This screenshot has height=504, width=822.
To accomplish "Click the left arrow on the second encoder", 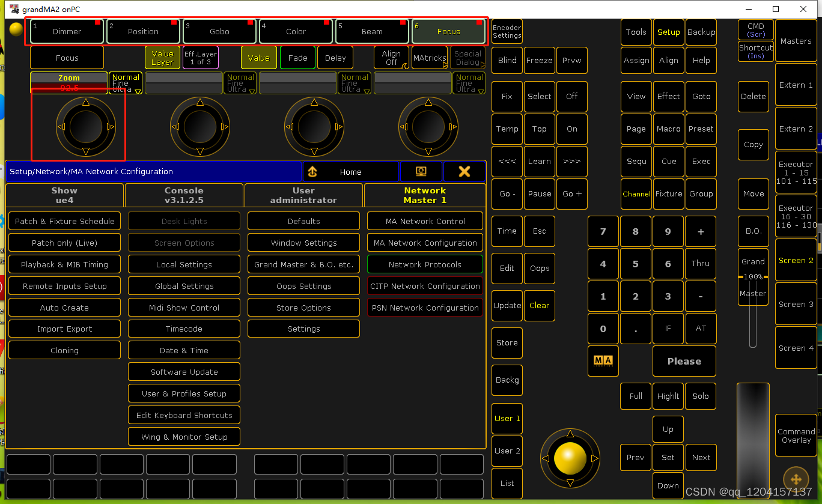I will tap(175, 127).
